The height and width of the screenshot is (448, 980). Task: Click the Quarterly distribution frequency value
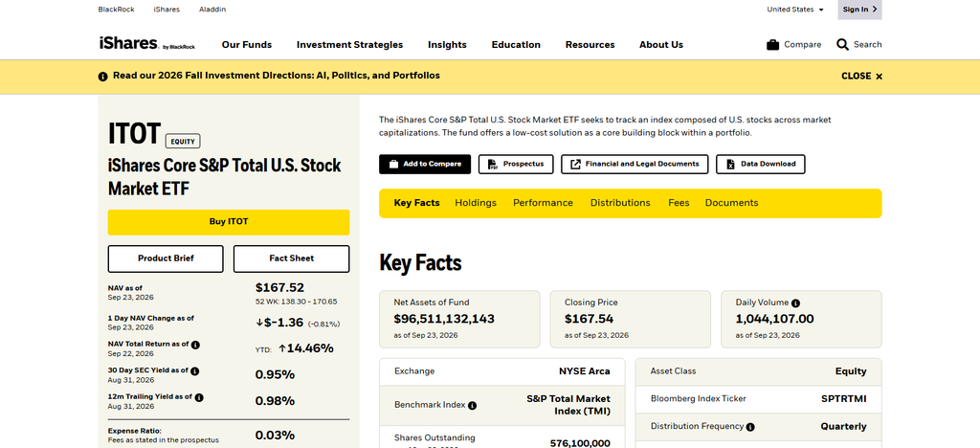(844, 427)
